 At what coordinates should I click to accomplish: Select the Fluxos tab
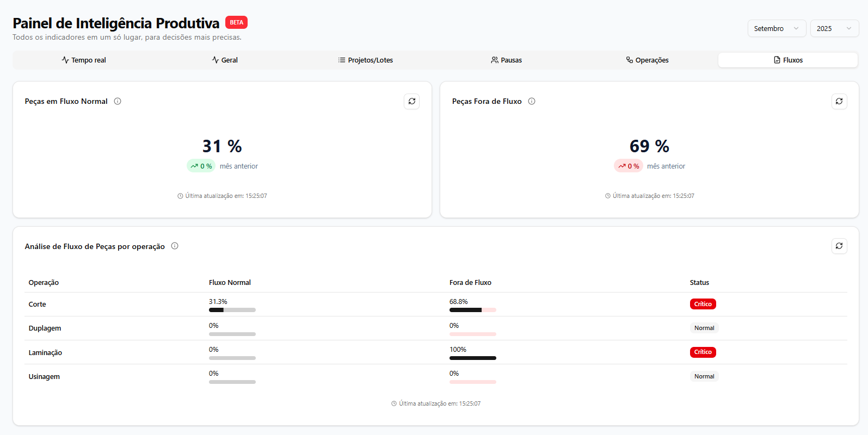click(x=787, y=60)
